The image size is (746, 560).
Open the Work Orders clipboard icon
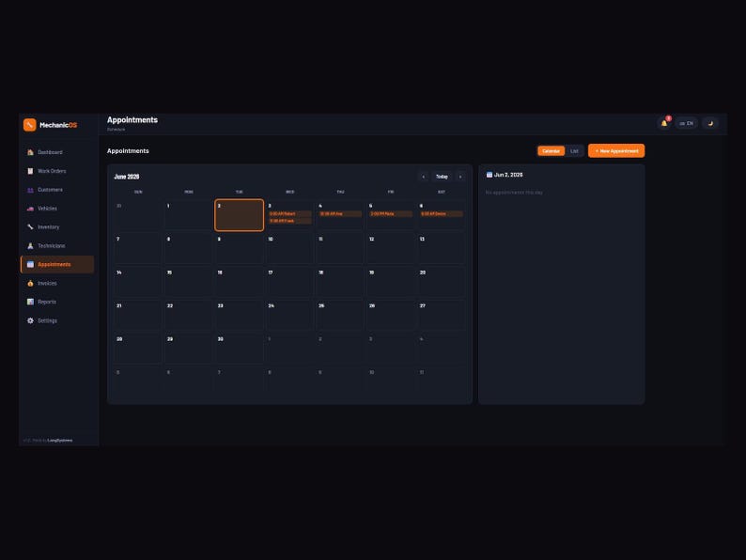[x=30, y=171]
